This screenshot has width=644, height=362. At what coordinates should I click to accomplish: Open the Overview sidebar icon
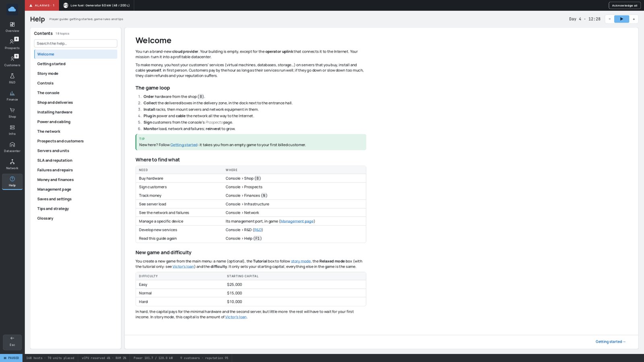pos(12,27)
